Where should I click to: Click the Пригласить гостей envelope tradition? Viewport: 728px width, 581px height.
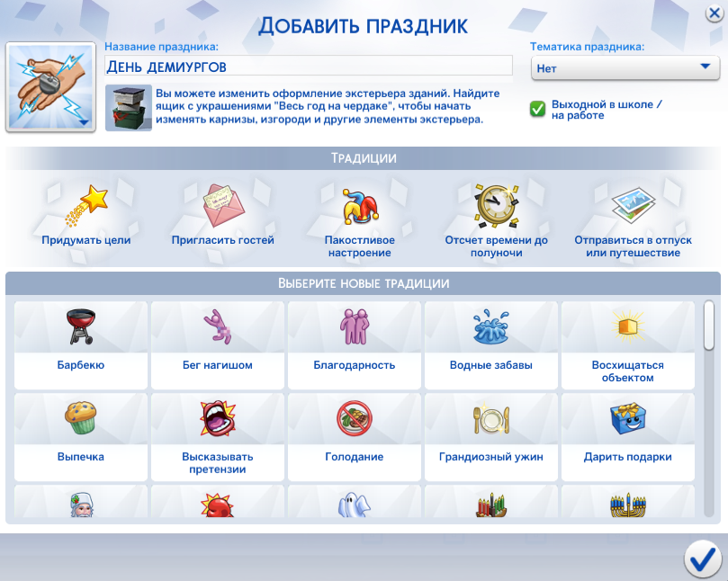point(222,207)
